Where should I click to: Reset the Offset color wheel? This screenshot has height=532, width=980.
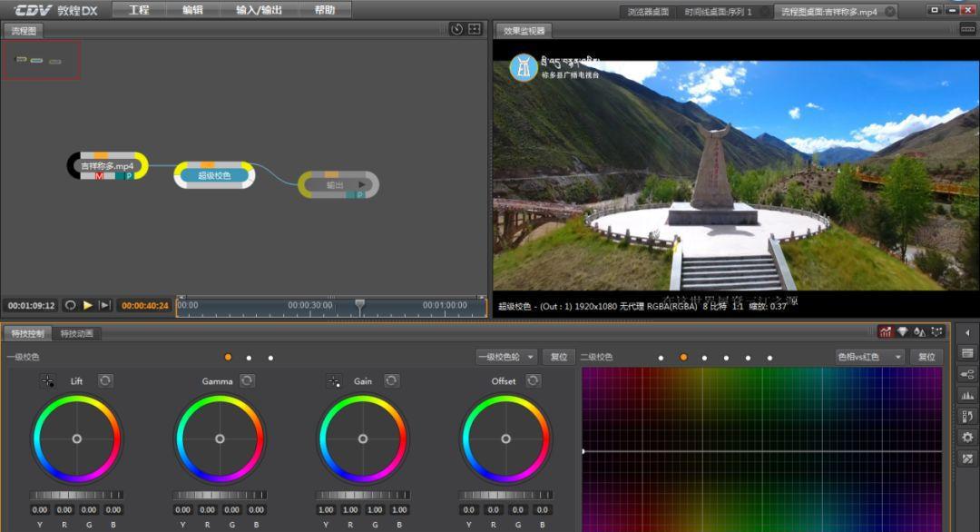point(533,380)
